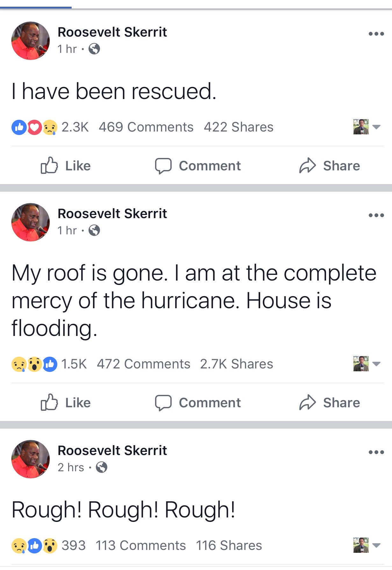Like the "I have been rescued" post
This screenshot has height=570, width=392.
tap(66, 166)
